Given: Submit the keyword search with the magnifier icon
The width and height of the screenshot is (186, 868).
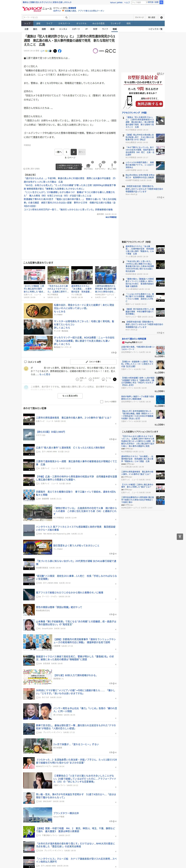Looking at the screenshot, I should click(66, 18).
